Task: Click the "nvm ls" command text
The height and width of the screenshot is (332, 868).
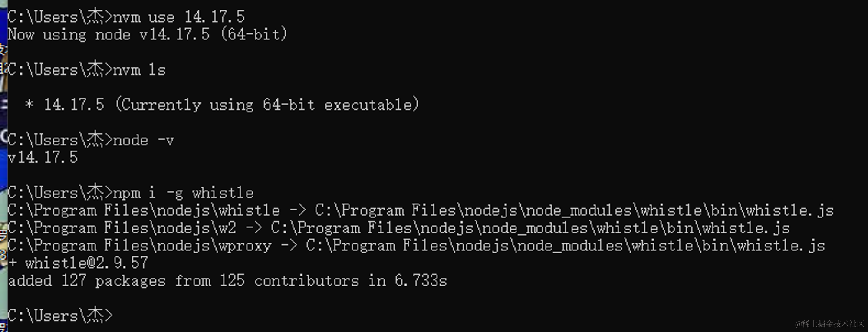Action: click(x=139, y=70)
